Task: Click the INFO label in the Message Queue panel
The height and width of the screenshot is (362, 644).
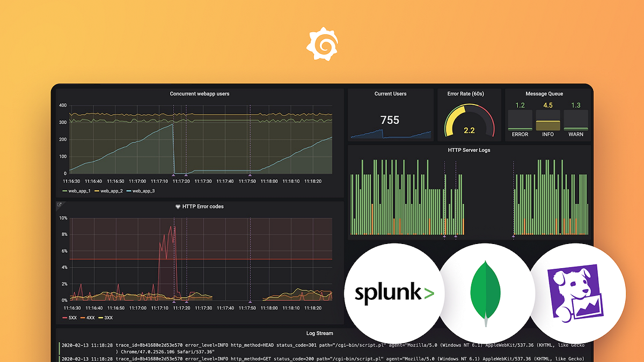Action: click(x=547, y=135)
